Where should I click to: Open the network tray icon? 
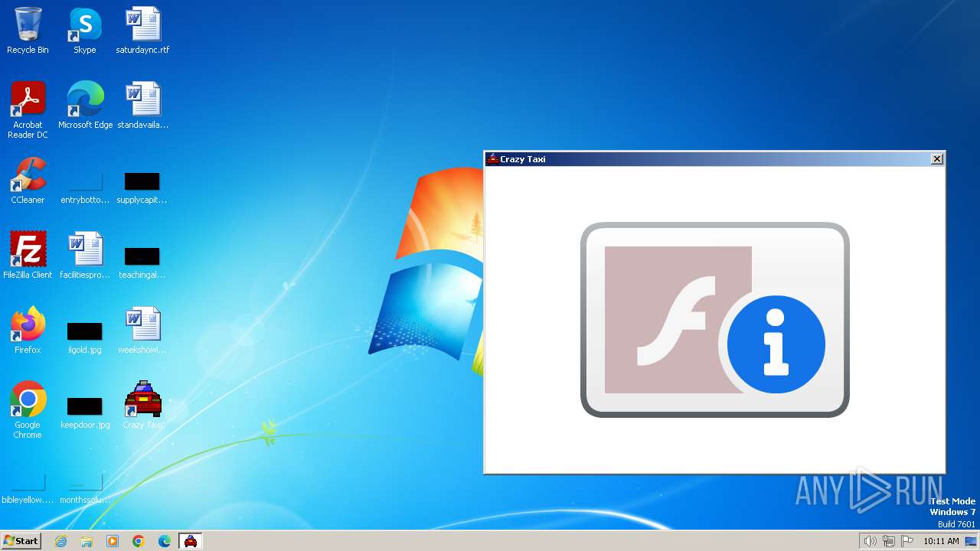pyautogui.click(x=888, y=541)
